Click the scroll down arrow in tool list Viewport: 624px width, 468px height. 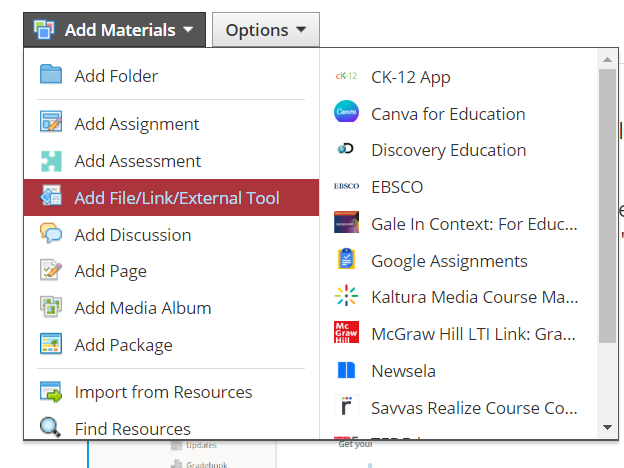coord(607,427)
